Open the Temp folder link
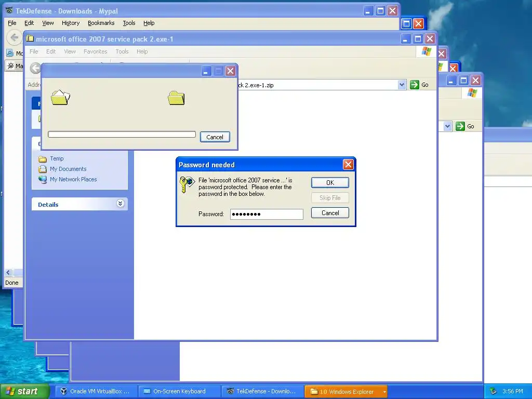The width and height of the screenshot is (532, 399). 57,158
